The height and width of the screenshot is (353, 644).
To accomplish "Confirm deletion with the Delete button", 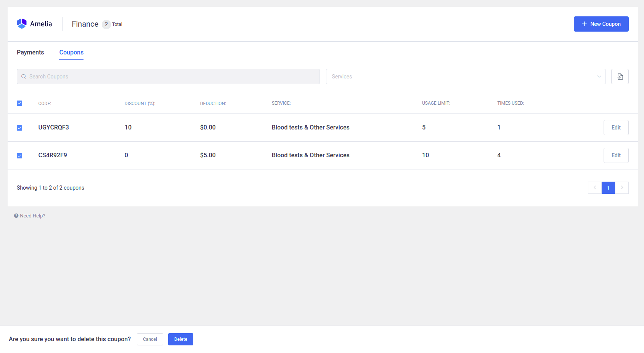I will coord(180,339).
